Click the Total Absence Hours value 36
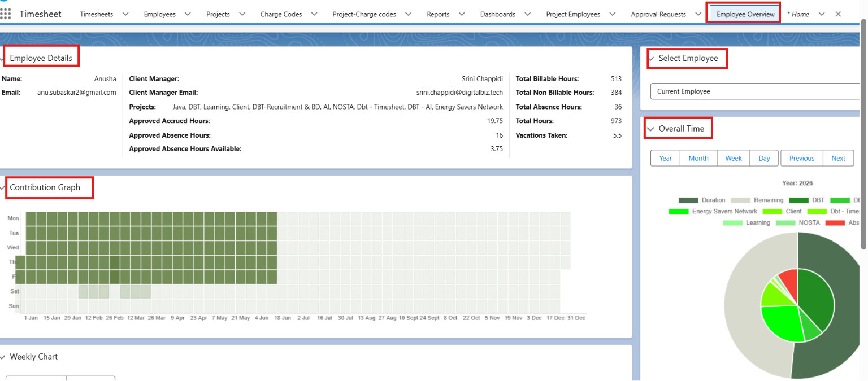 pos(618,107)
